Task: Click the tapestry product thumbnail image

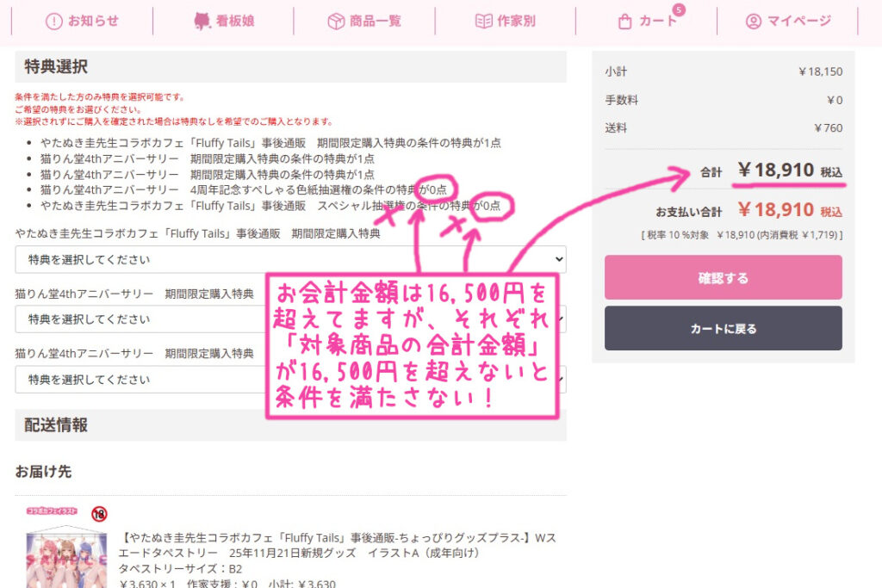Action: pos(66,558)
